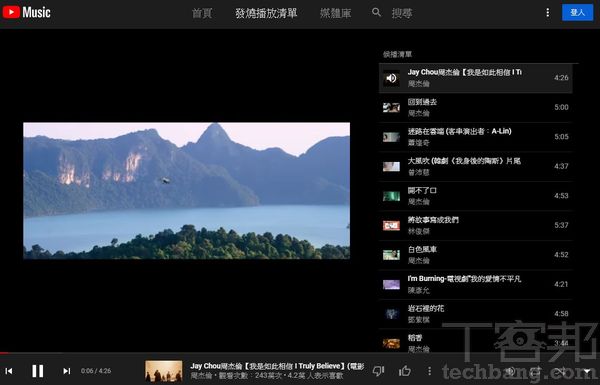Open artist 蕭煌奇 under 迷路在雲端
The image size is (600, 385).
click(418, 143)
